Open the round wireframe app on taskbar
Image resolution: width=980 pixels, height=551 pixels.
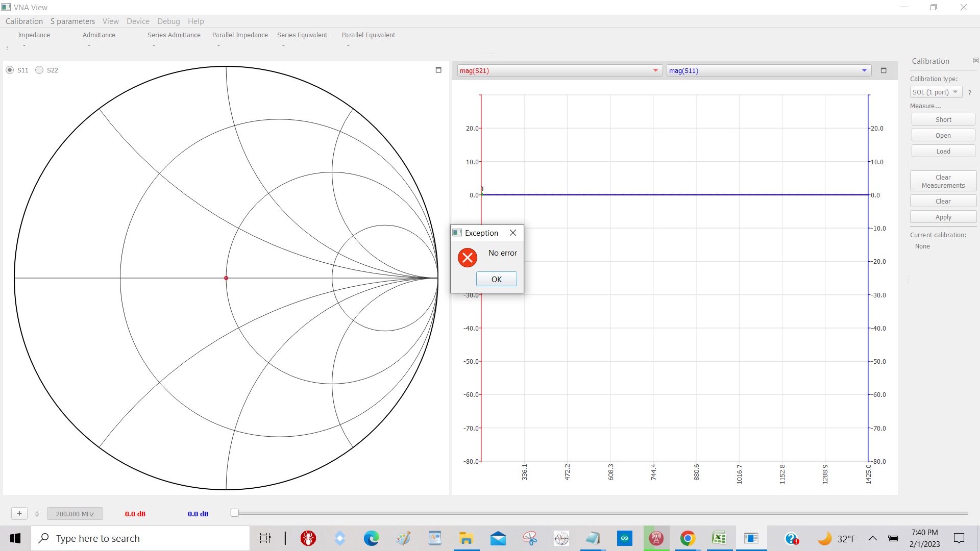561,538
